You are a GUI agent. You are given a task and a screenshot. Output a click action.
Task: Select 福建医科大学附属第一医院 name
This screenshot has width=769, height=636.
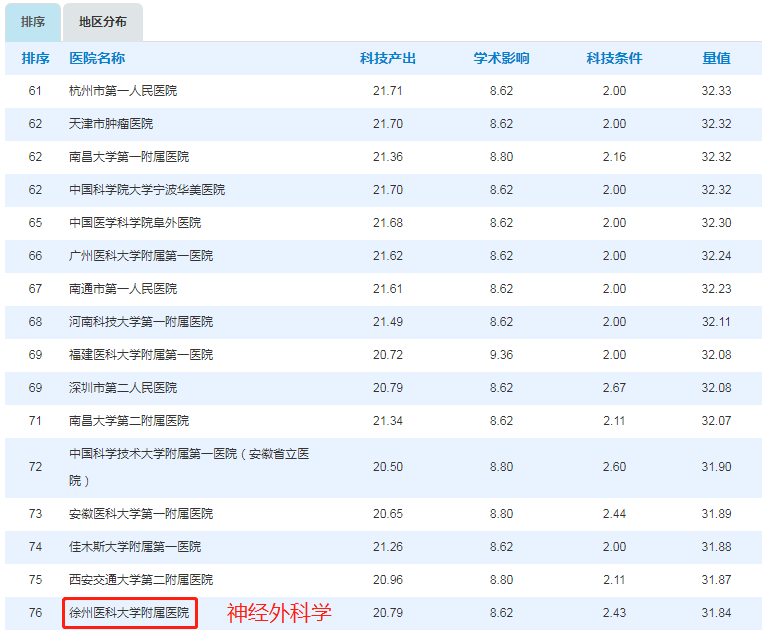coord(141,355)
